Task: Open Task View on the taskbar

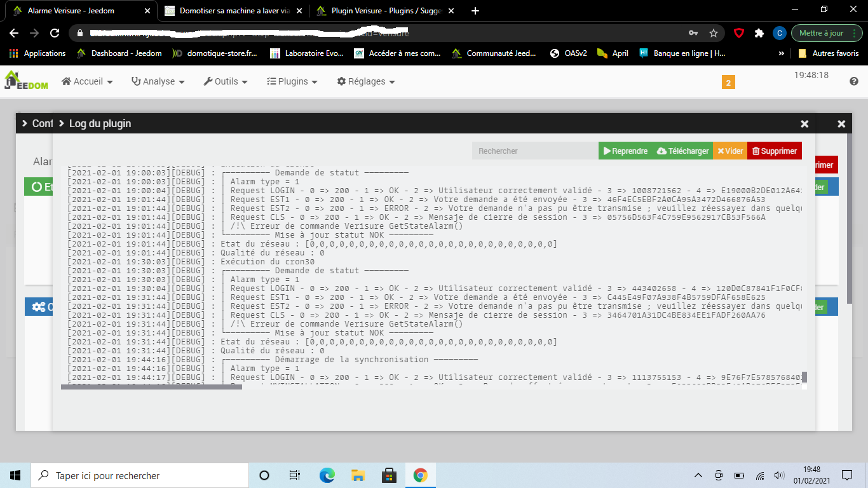Action: (x=295, y=475)
